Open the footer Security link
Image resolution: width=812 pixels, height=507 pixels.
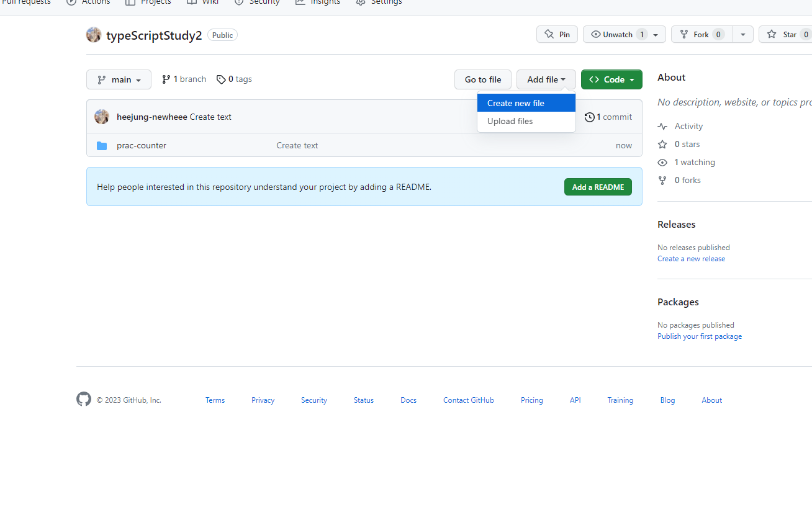pos(314,400)
